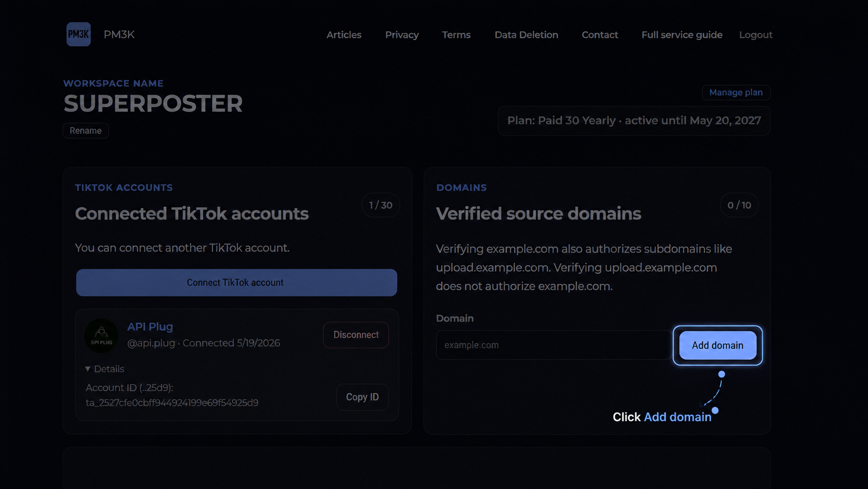Click the 1 / 30 accounts counter
This screenshot has width=868, height=489.
pos(381,205)
